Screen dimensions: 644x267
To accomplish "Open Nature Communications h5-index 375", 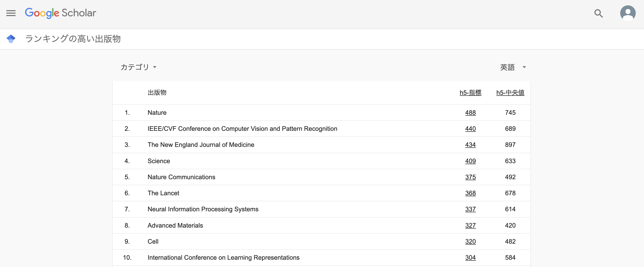I will tap(470, 177).
